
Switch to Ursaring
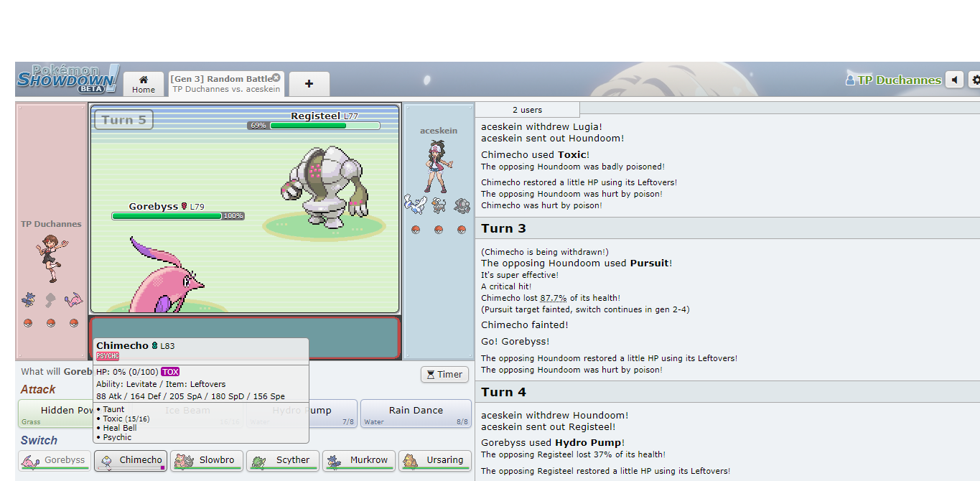coord(435,460)
